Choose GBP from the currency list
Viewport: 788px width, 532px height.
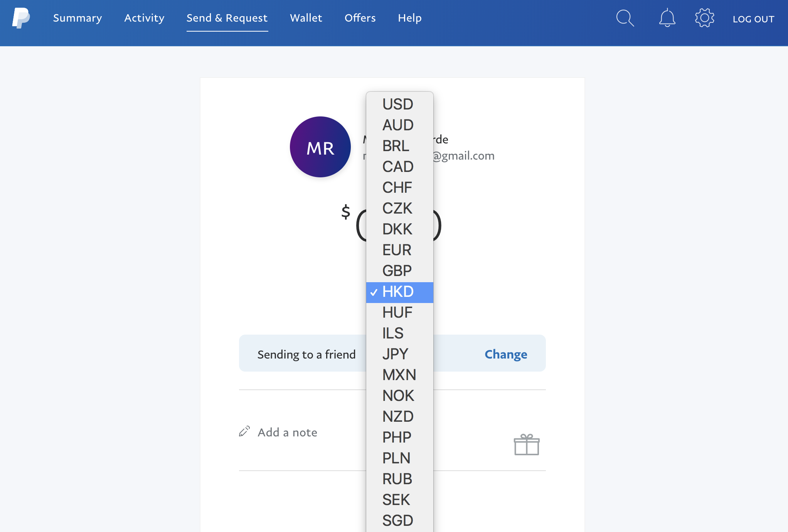coord(399,271)
